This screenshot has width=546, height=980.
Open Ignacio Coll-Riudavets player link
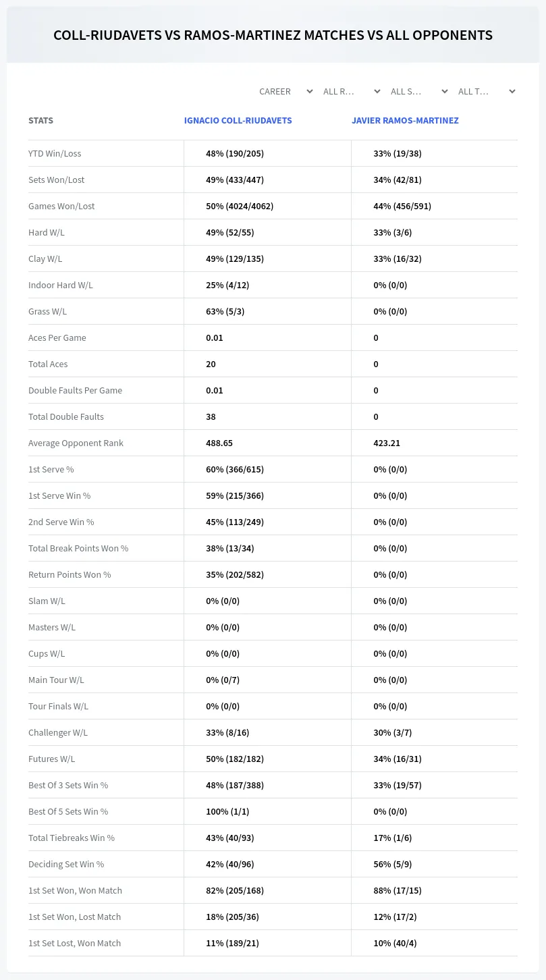point(238,120)
